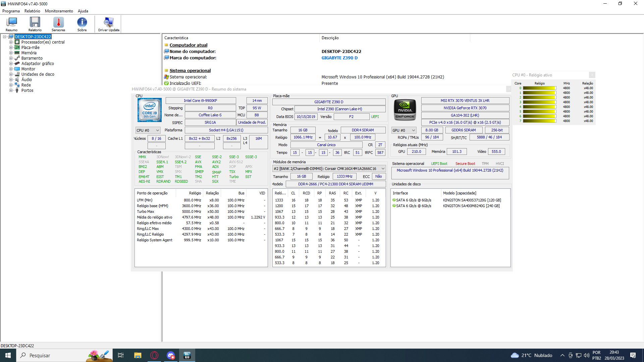Expand Memória tree node
Viewport: 644px width, 362px height.
[11, 53]
